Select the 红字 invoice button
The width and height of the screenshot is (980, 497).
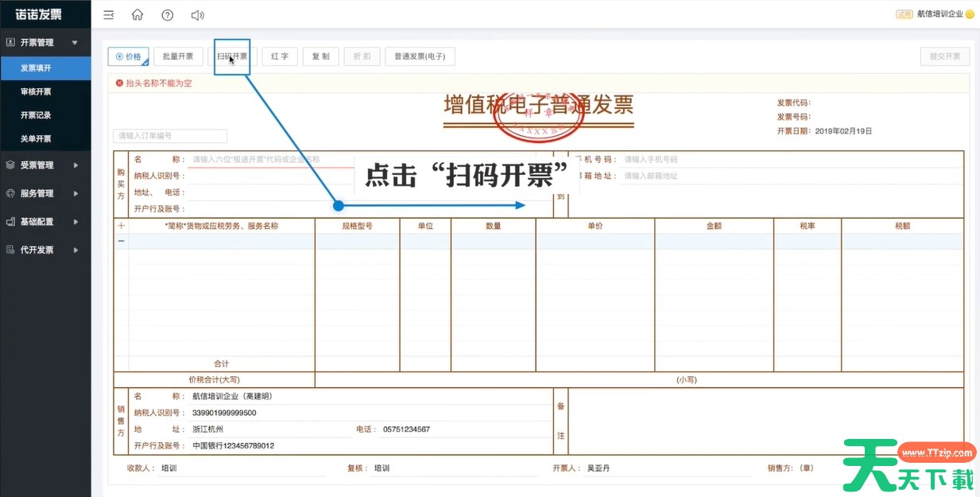[280, 56]
